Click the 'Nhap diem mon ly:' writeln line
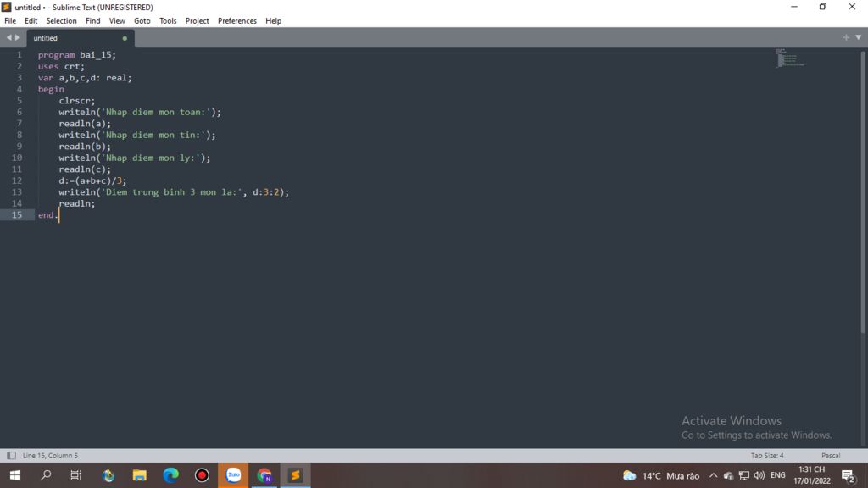This screenshot has height=488, width=868. coord(135,158)
